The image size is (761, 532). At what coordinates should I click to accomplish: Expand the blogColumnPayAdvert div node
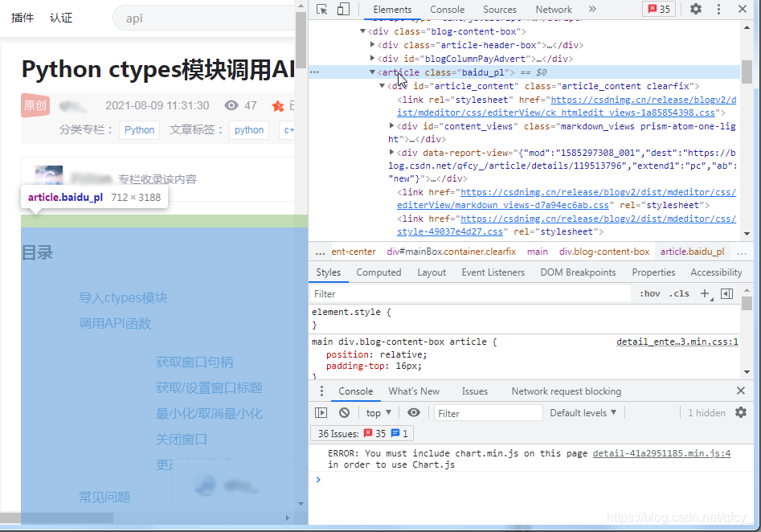tap(372, 58)
